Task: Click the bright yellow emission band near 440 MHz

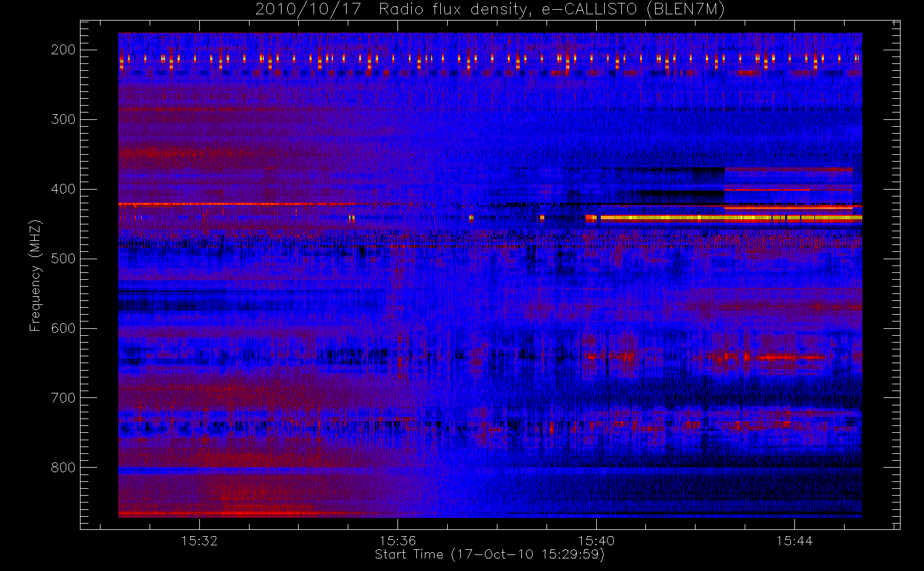Action: [x=731, y=218]
